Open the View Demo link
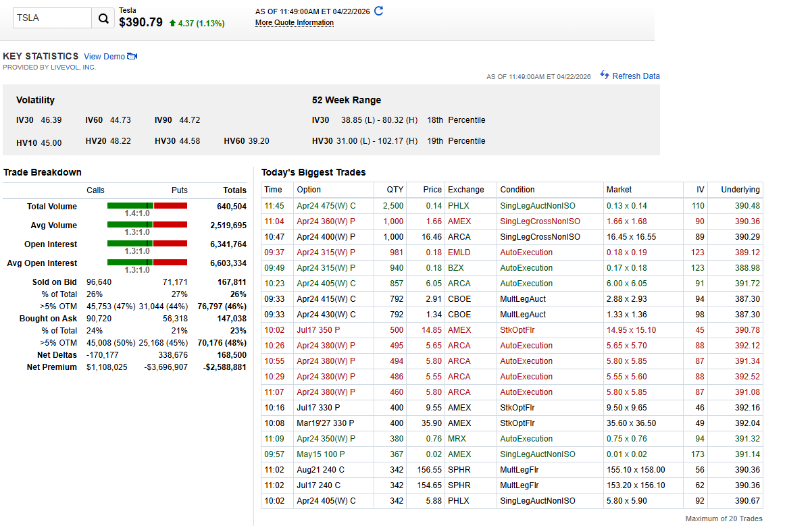785x532 pixels. coord(104,57)
